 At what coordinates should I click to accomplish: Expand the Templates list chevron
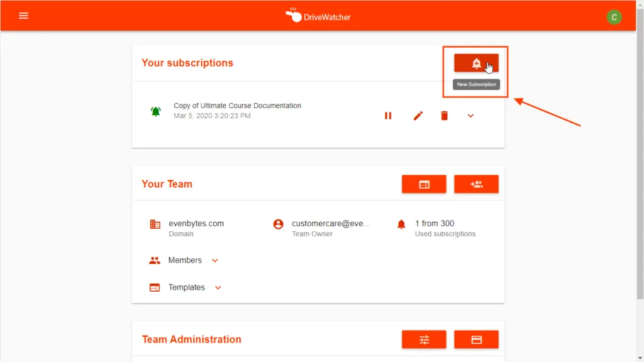coord(218,288)
